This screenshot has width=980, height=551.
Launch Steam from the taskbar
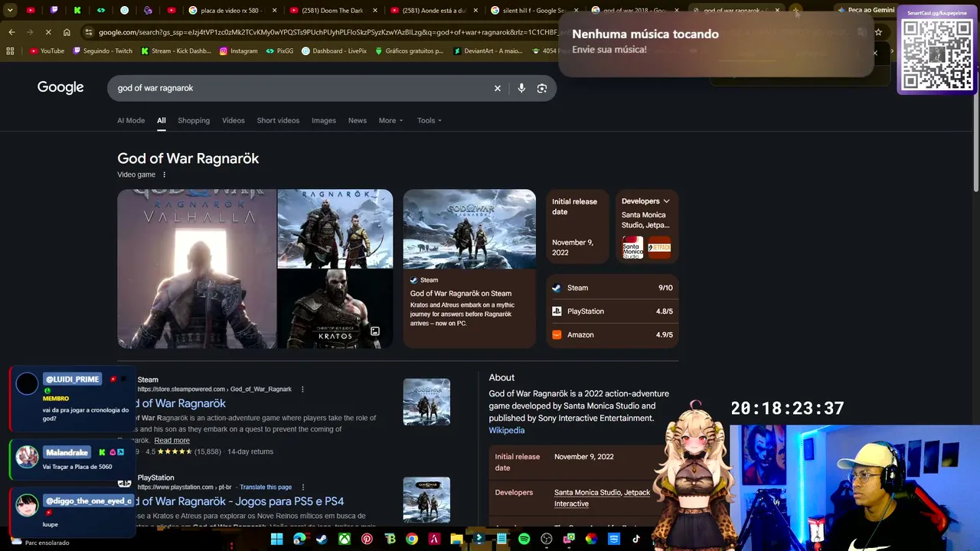tap(322, 539)
